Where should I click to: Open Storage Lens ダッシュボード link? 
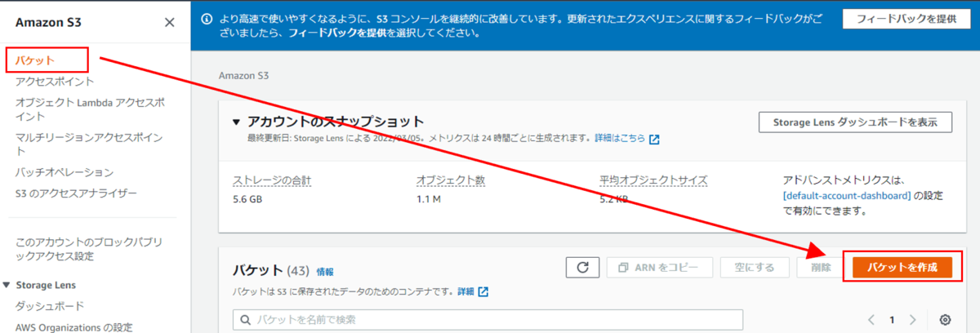pos(50,306)
